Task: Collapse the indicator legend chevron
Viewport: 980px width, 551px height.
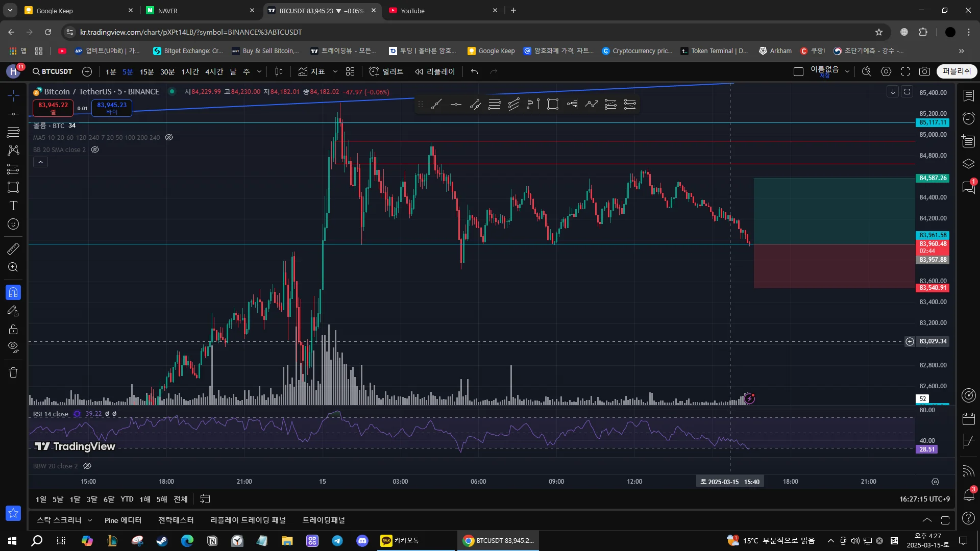Action: (40, 162)
